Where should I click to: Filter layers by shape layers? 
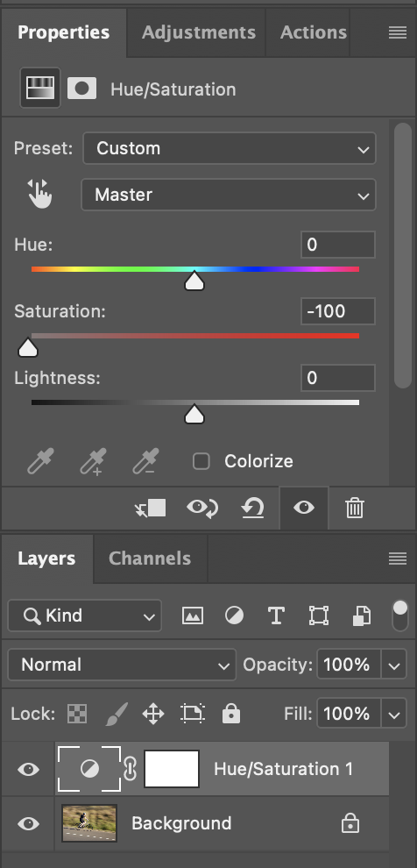point(319,615)
